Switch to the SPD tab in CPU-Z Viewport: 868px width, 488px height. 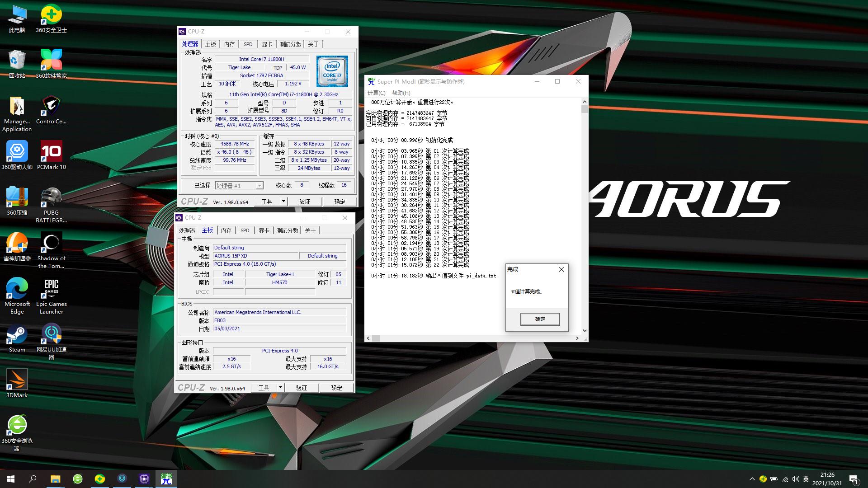tap(248, 44)
